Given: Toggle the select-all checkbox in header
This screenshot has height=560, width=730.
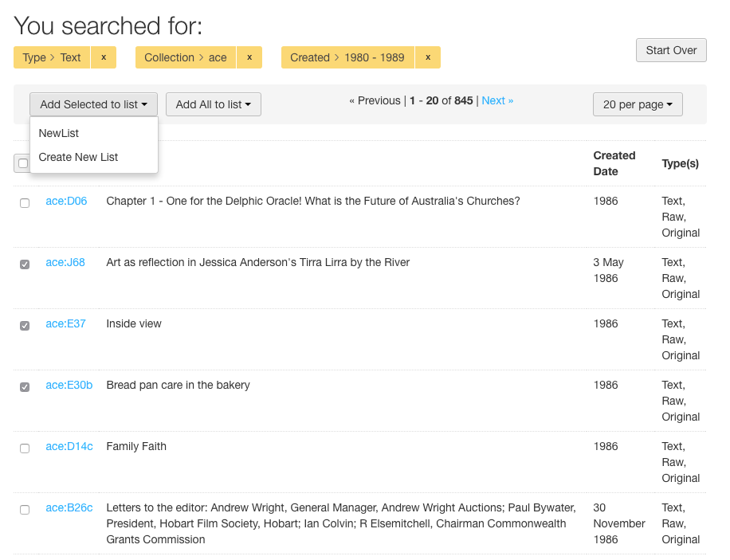Looking at the screenshot, I should click(x=23, y=163).
